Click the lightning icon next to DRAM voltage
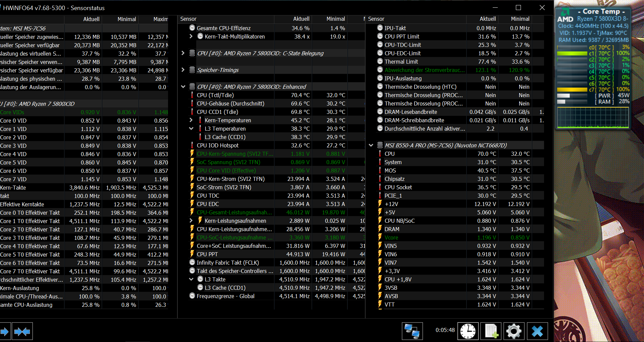Viewport: 644px width, 342px height. pos(380,229)
